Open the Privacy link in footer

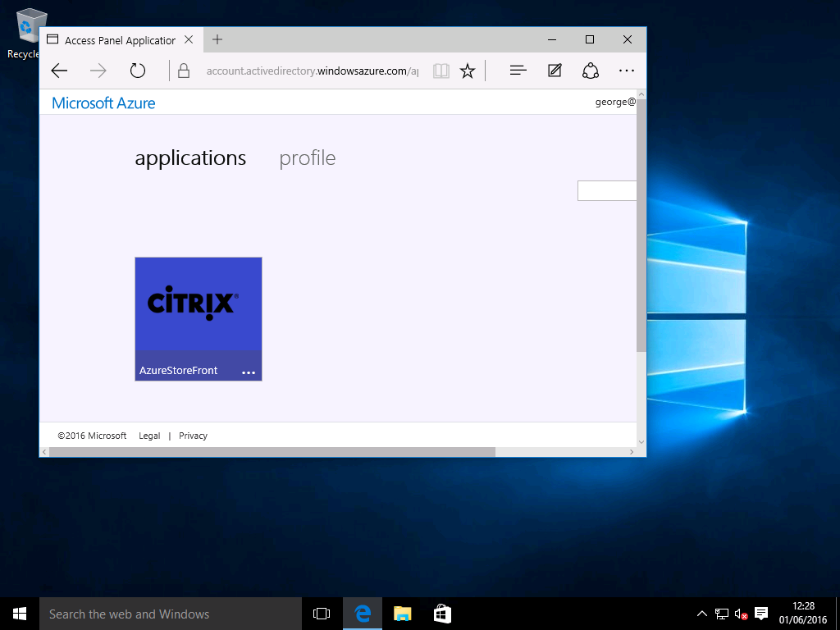(x=193, y=436)
